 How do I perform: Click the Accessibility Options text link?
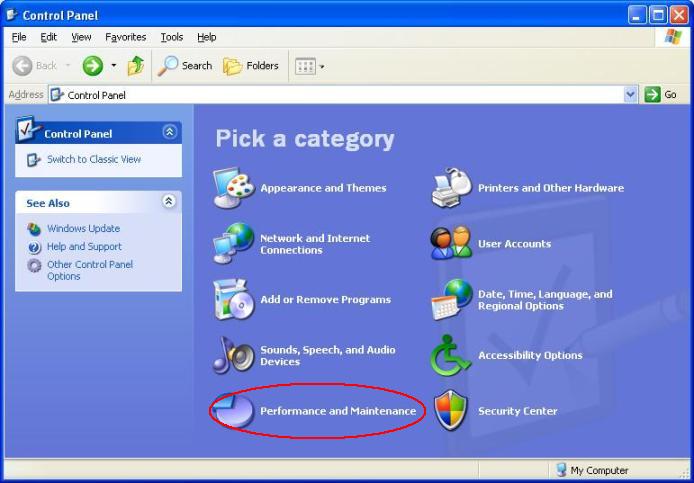530,355
